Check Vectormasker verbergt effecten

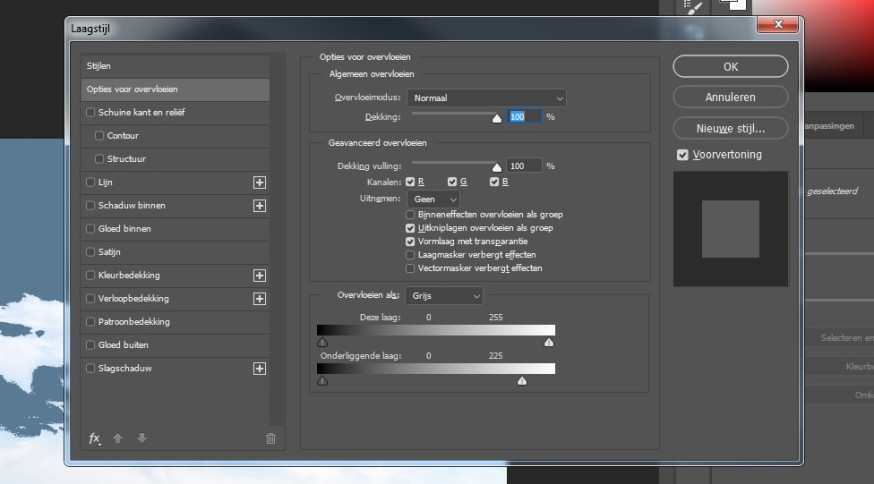(x=410, y=268)
